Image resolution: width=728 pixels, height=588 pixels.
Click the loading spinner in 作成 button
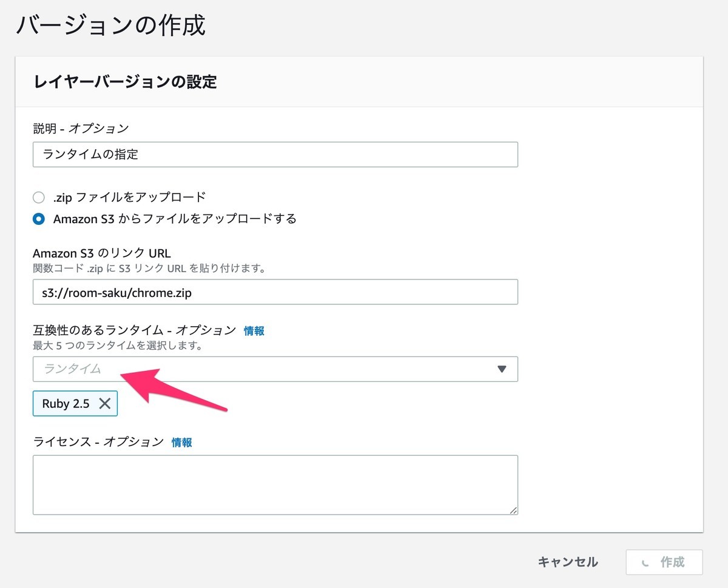coord(645,563)
